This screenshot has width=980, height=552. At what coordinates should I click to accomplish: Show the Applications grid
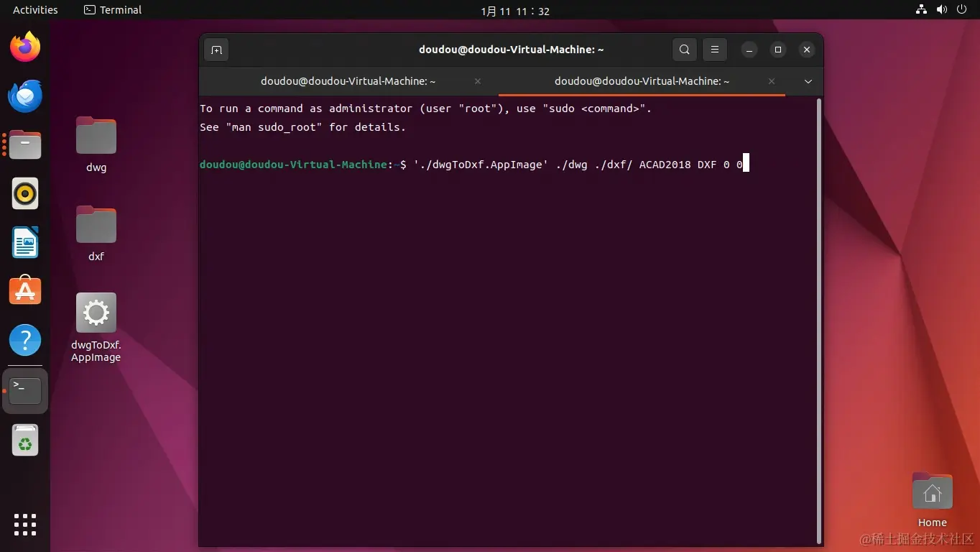tap(25, 525)
